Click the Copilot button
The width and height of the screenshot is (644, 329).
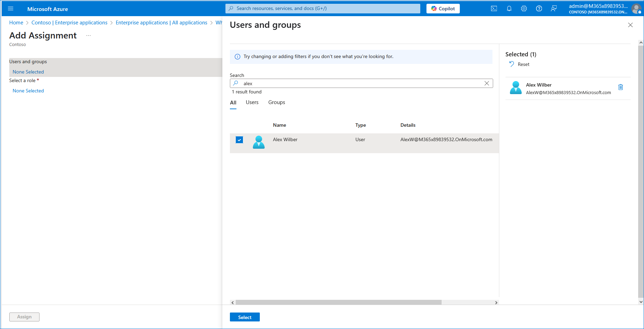(x=443, y=9)
